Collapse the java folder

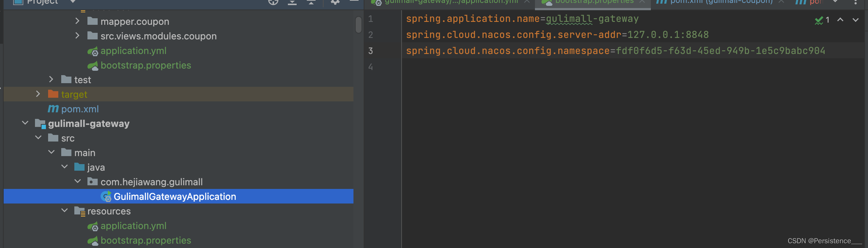[x=64, y=167]
